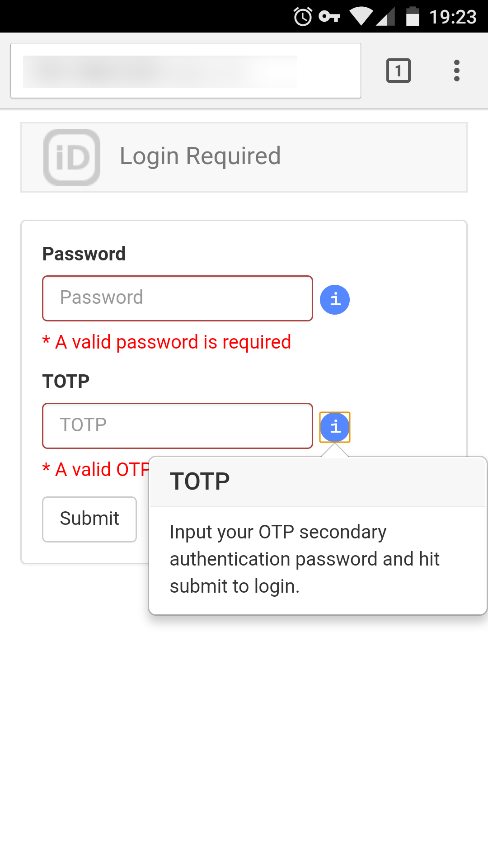Open the browser tab switcher
This screenshot has height=868, width=488.
click(398, 71)
